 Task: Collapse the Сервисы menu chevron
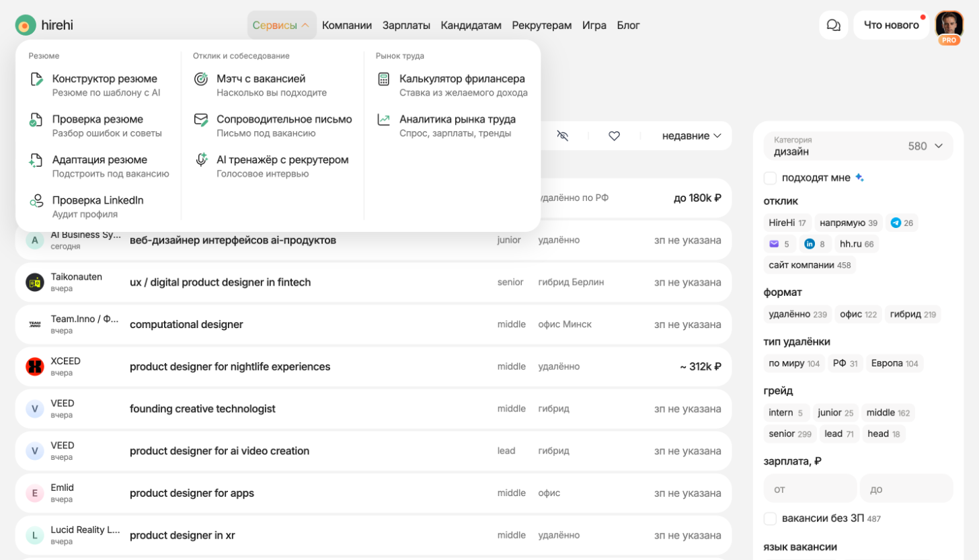pos(305,26)
